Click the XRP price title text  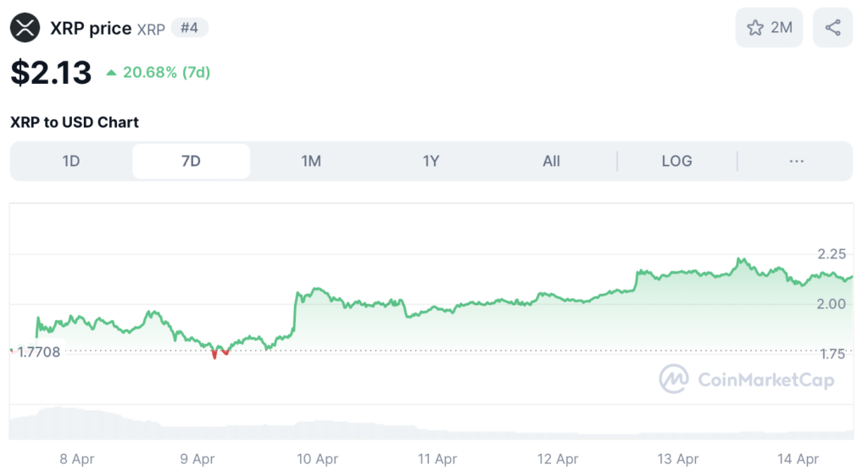tap(91, 28)
